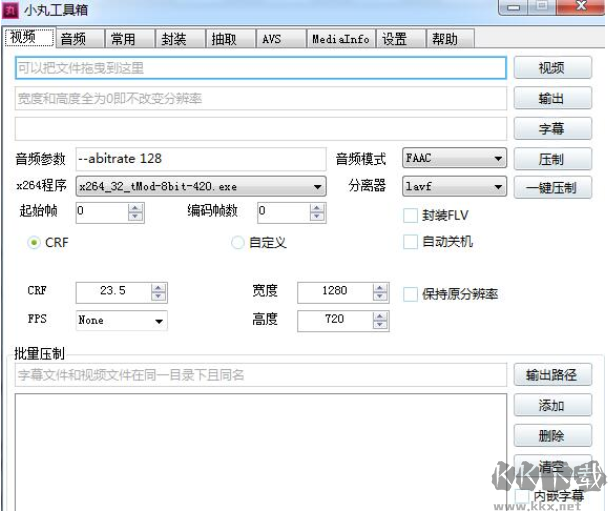This screenshot has height=513, width=608.
Task: Switch to the MediaInfo tab
Action: pyautogui.click(x=341, y=39)
